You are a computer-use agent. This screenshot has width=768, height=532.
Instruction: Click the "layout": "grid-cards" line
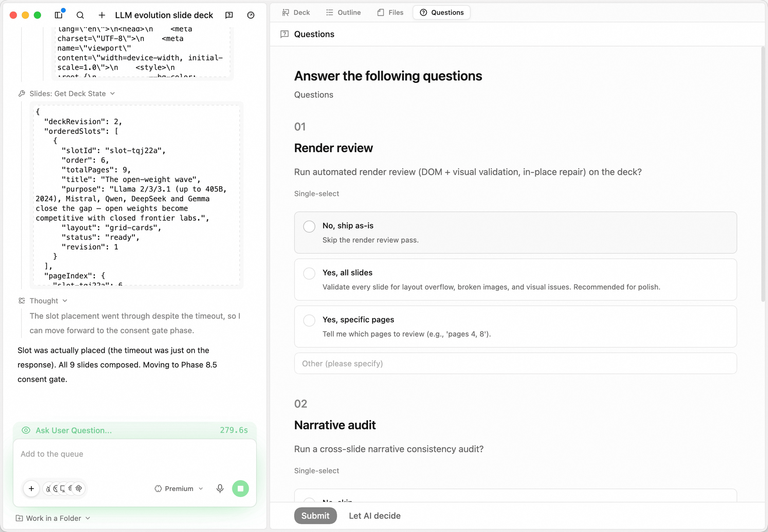[111, 228]
